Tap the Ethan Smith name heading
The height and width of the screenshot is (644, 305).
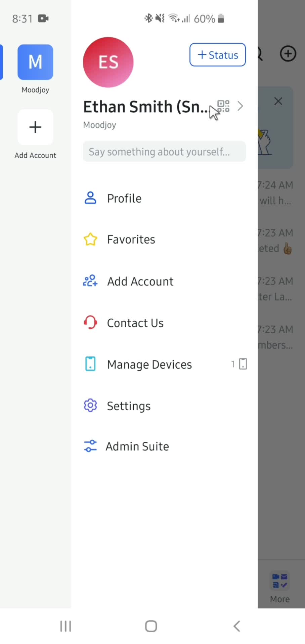[x=146, y=107]
